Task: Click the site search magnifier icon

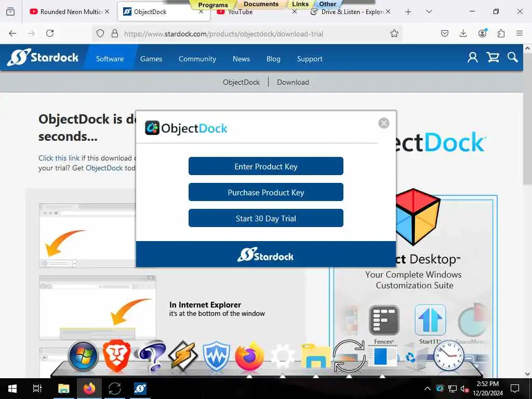Action: click(512, 57)
